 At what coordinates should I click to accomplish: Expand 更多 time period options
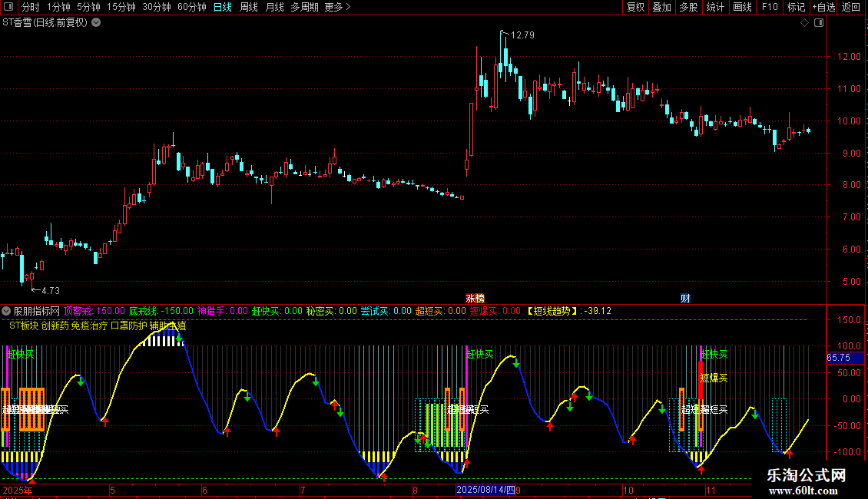[x=337, y=8]
